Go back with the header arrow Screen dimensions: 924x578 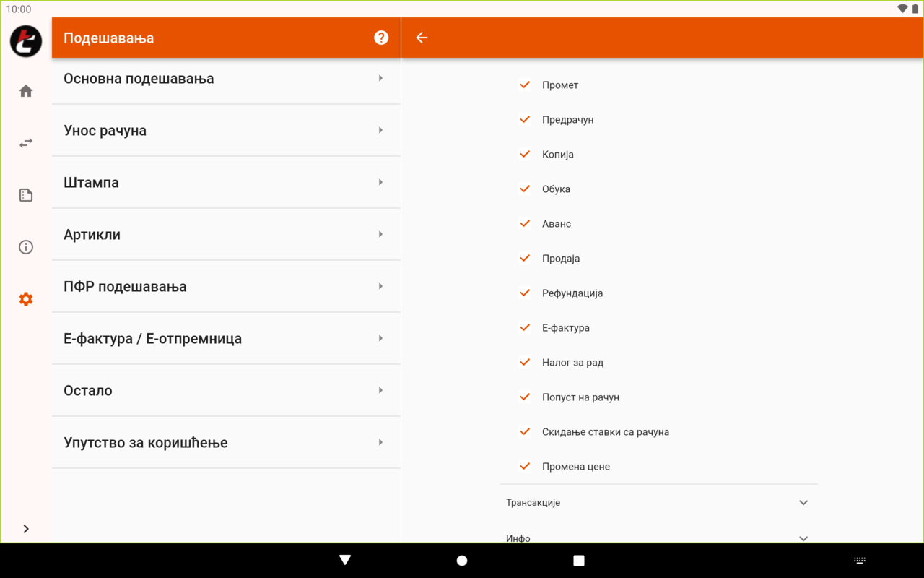[422, 38]
